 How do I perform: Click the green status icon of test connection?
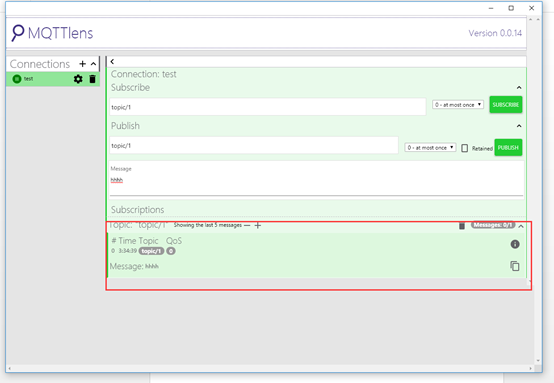pos(17,79)
